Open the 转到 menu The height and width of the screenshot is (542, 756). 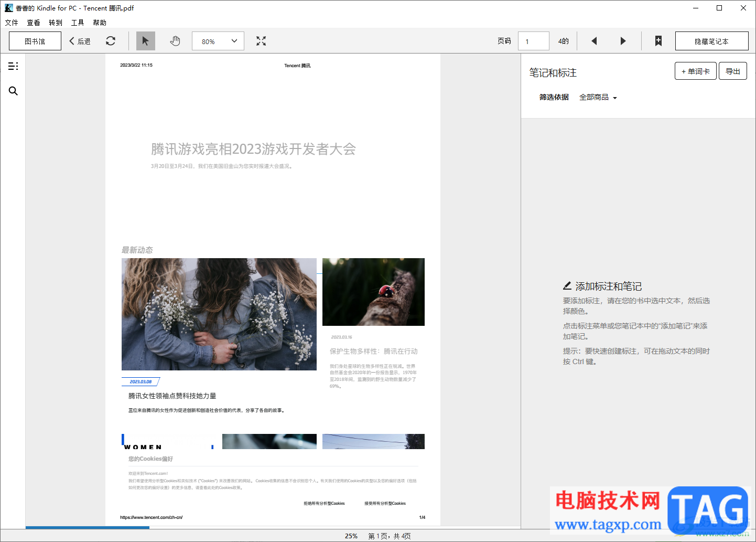click(x=56, y=23)
